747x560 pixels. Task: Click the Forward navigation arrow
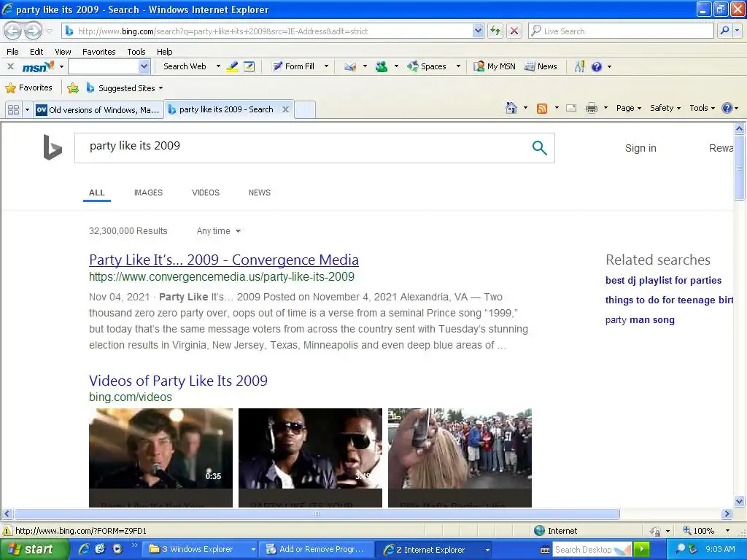(x=32, y=31)
